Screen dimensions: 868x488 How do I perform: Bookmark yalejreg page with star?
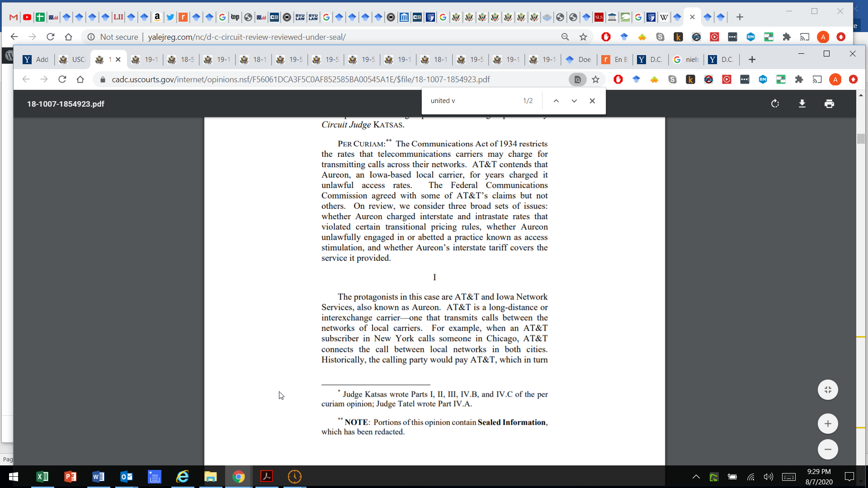[x=584, y=37]
